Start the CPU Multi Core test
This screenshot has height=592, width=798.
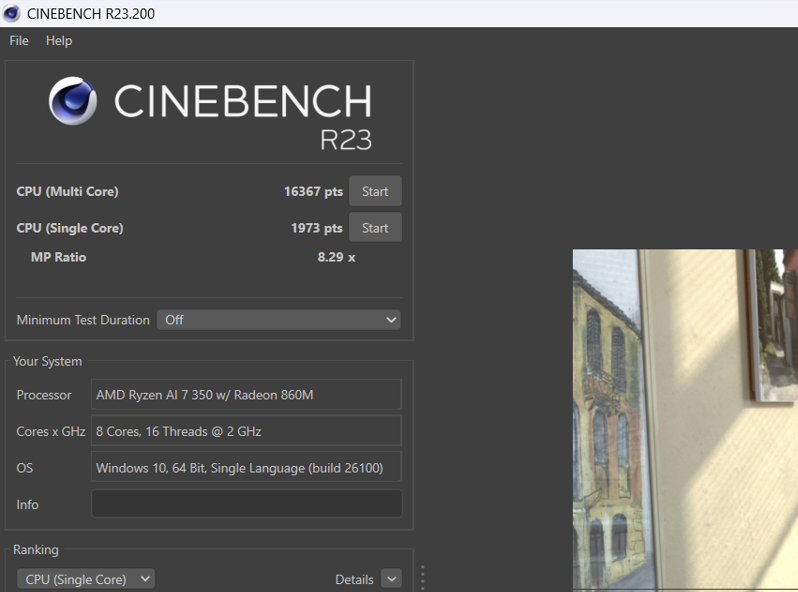pos(375,191)
